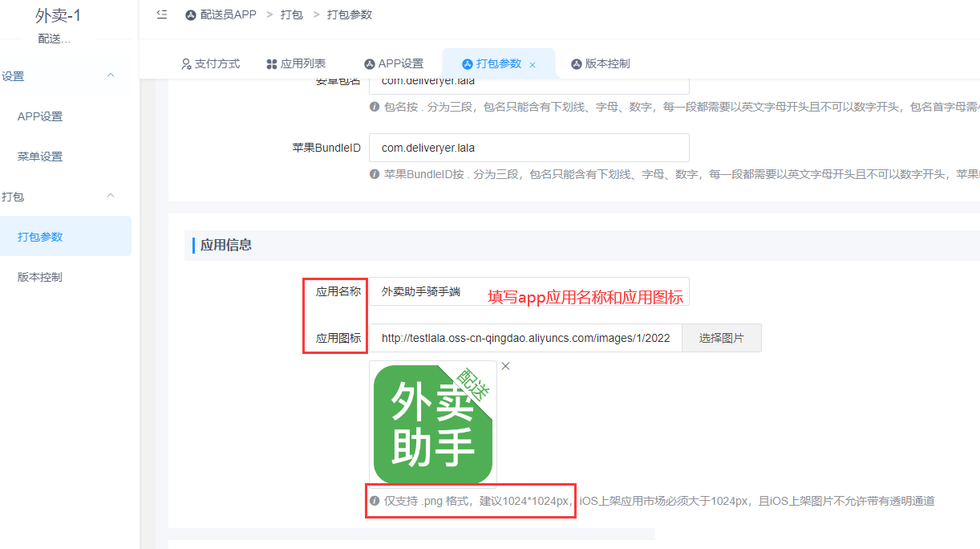Click the 打包参数 breadcrumb text

[x=350, y=15]
